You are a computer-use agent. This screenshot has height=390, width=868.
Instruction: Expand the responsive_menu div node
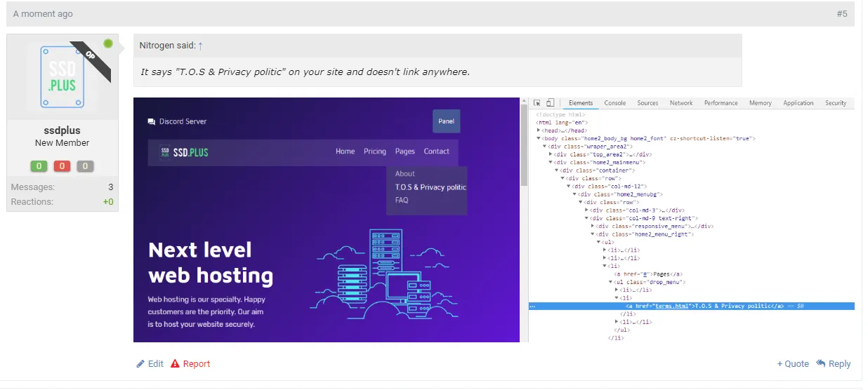[x=593, y=226]
